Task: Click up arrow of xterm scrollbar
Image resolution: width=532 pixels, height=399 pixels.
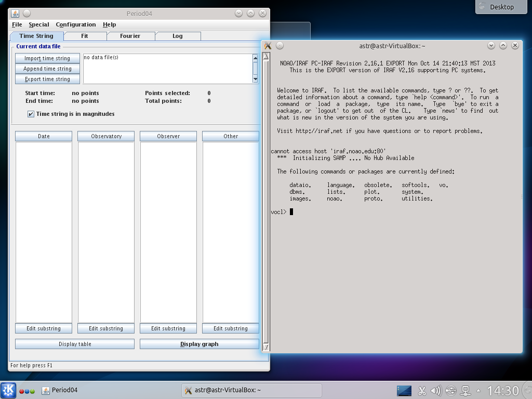Action: click(x=266, y=56)
